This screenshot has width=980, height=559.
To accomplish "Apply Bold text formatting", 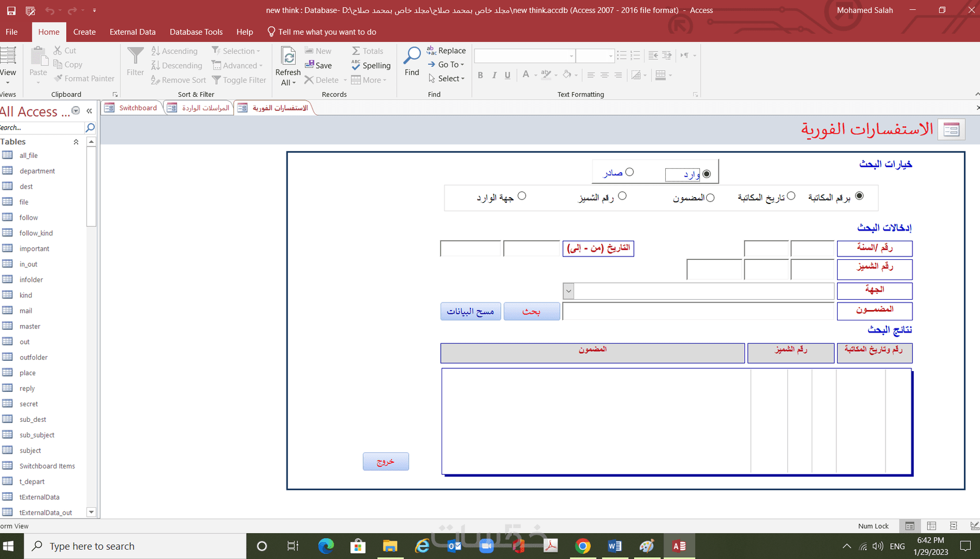I will point(480,75).
